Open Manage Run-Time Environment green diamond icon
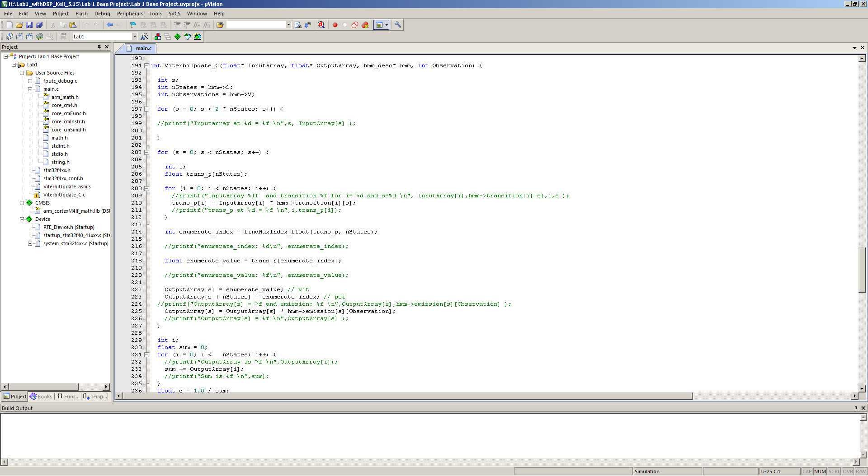868x476 pixels. coord(177,37)
